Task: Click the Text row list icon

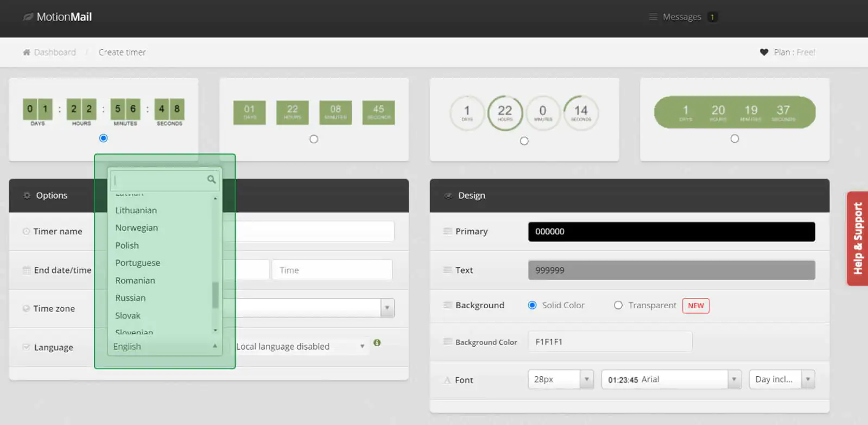Action: point(448,270)
